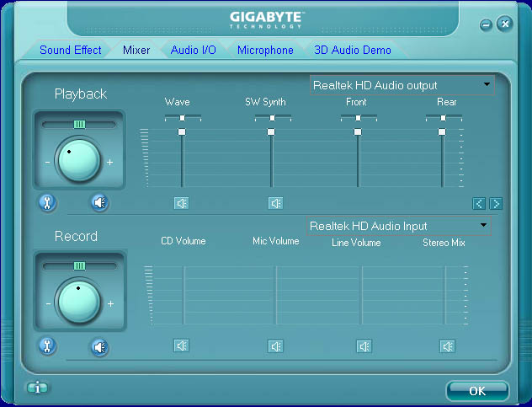Open the Realtek HD Audio Input dropdown
This screenshot has height=407, width=532.
pos(399,226)
